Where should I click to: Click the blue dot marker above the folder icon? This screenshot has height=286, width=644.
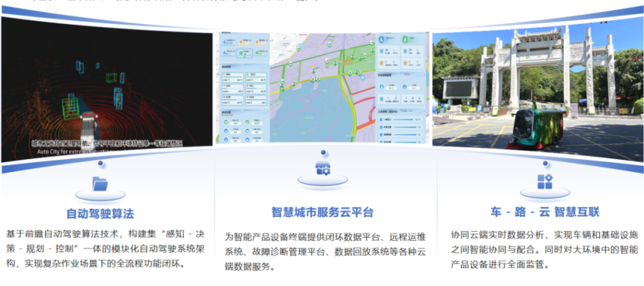click(100, 163)
